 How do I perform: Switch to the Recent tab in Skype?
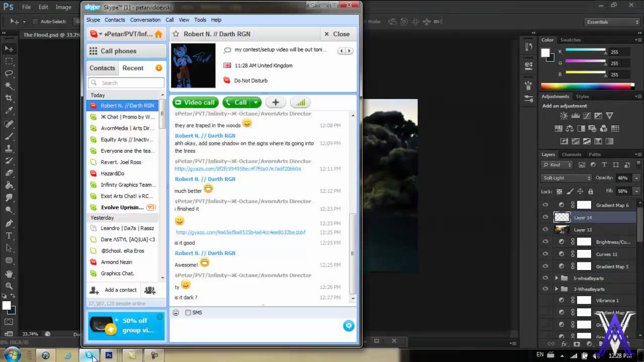[x=133, y=68]
